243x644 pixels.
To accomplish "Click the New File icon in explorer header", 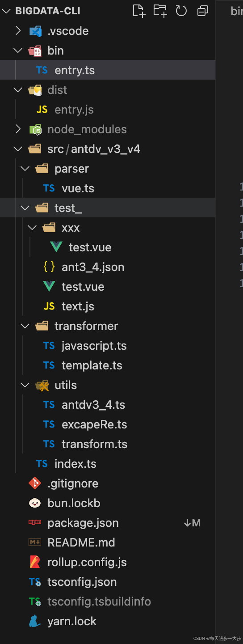I will tap(139, 11).
